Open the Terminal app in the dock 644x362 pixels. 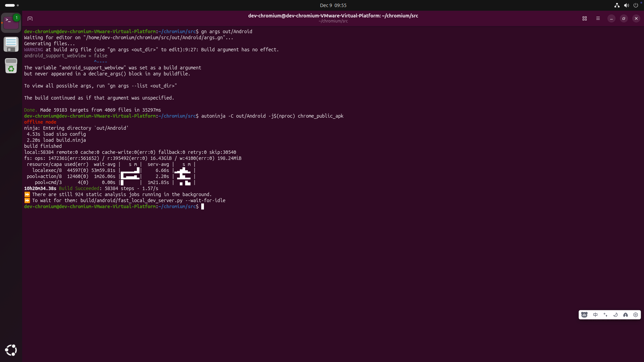(x=11, y=23)
